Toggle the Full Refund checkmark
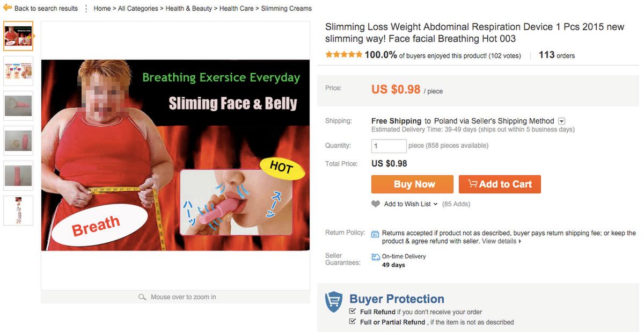 [353, 311]
